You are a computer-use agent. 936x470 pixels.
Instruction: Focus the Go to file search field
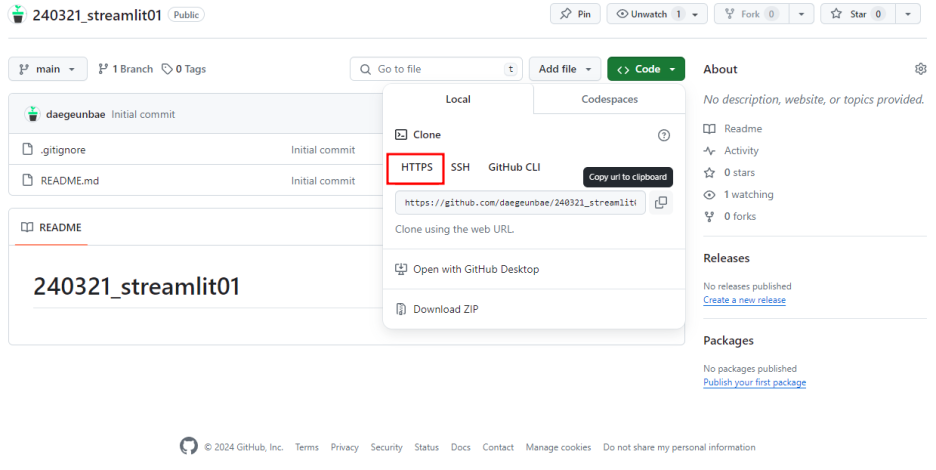tap(436, 69)
